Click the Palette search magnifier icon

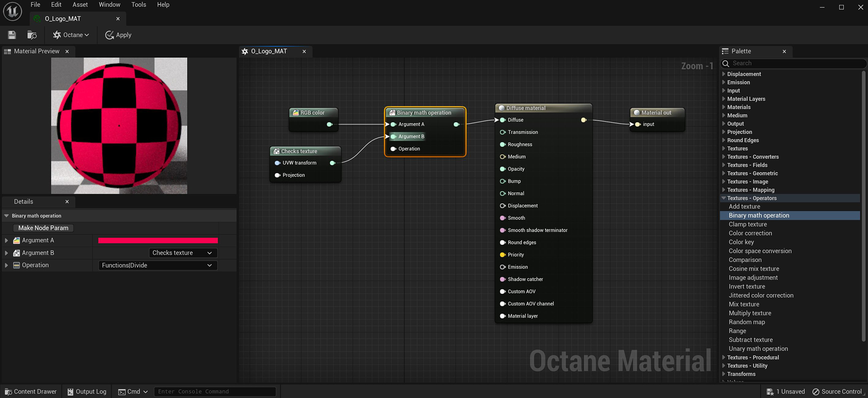coord(726,63)
